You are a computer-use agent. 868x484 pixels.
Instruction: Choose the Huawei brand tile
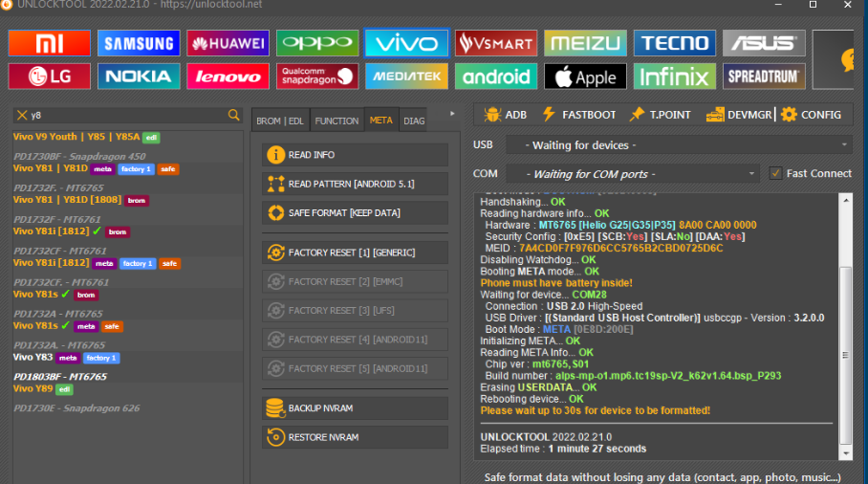228,43
